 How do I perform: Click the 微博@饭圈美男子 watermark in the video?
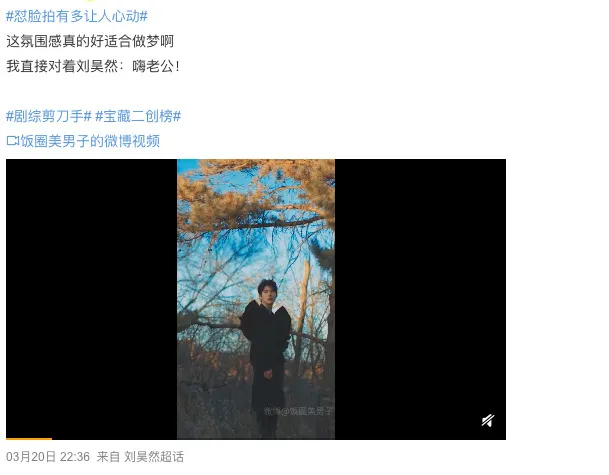(298, 411)
